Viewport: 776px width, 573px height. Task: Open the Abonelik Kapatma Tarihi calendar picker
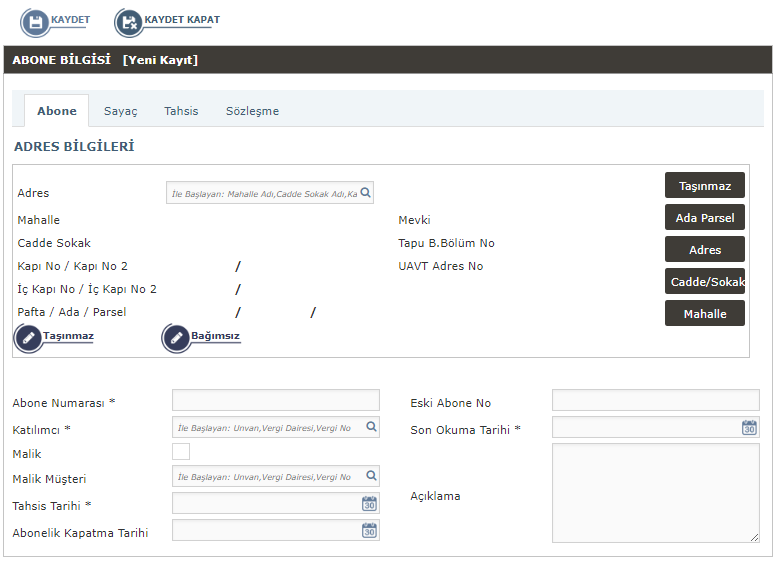point(369,531)
